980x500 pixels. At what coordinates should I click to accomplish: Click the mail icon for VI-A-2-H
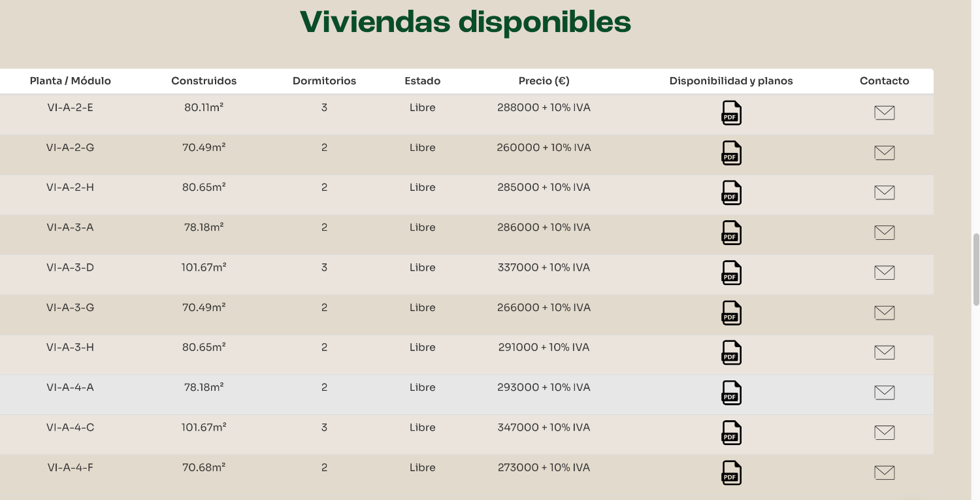click(x=884, y=193)
